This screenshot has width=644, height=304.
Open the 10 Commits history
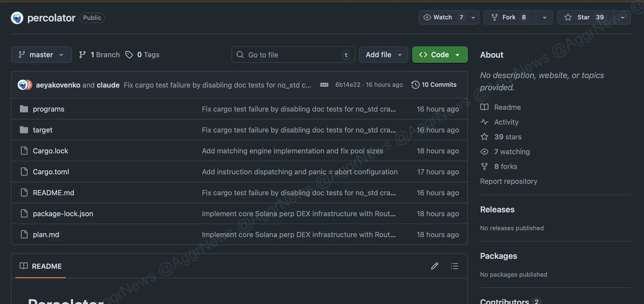(x=434, y=85)
